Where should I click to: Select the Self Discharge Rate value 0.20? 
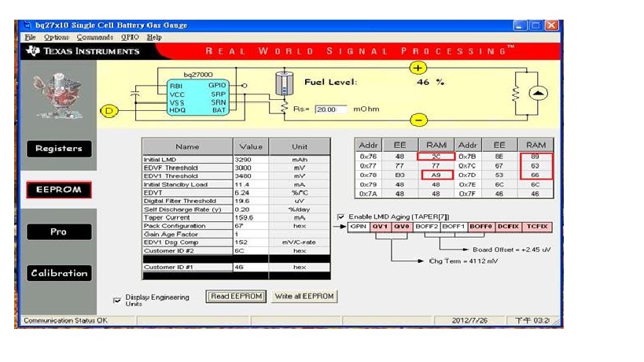[251, 209]
